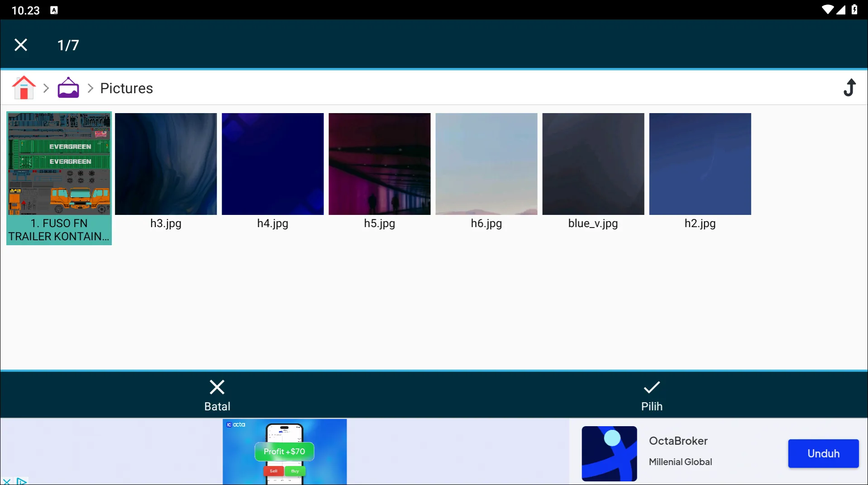This screenshot has width=868, height=485.
Task: Select the h4.jpg thumbnail
Action: pyautogui.click(x=272, y=164)
